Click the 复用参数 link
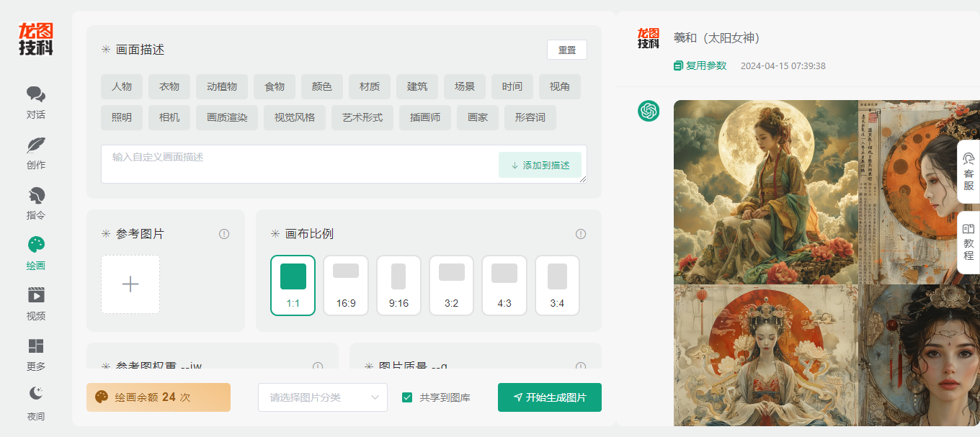Viewport: 980px width, 437px height. click(x=700, y=66)
